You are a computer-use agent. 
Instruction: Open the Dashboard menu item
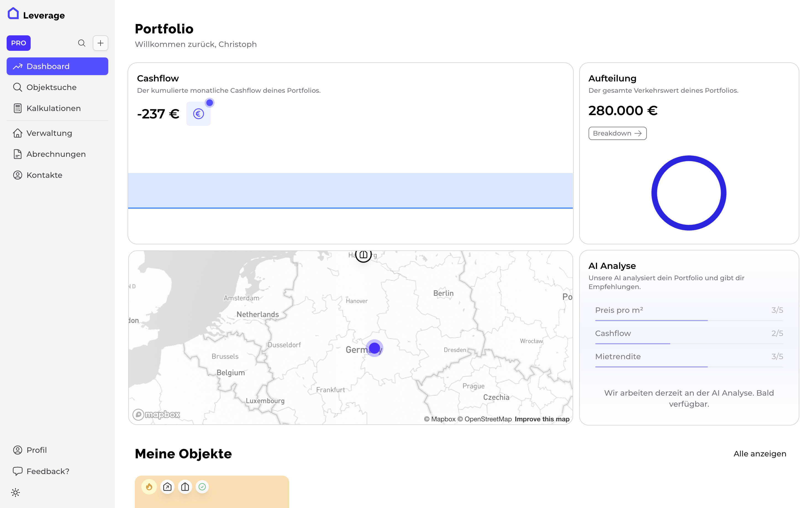[x=57, y=66]
